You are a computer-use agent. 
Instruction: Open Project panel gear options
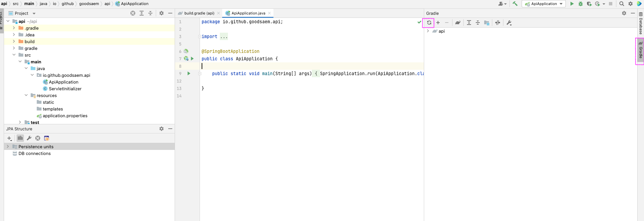click(x=162, y=13)
